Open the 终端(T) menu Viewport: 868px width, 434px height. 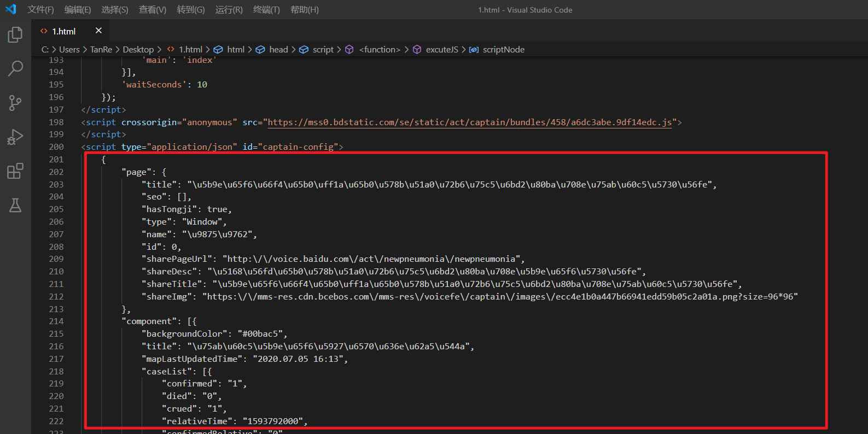pyautogui.click(x=267, y=10)
